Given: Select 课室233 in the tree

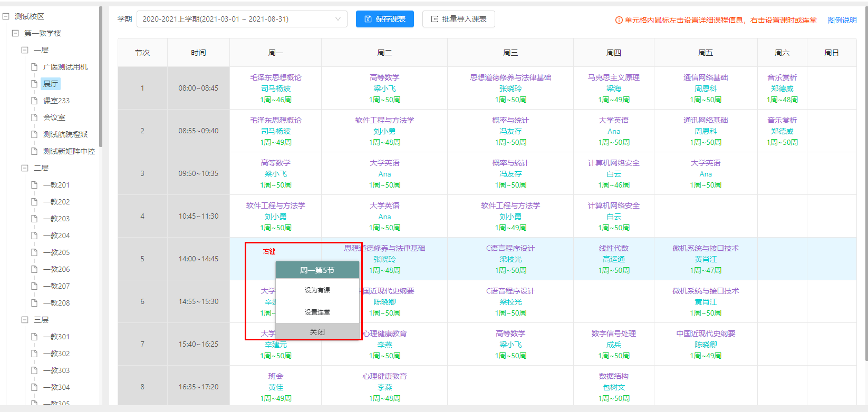Looking at the screenshot, I should click(x=56, y=101).
